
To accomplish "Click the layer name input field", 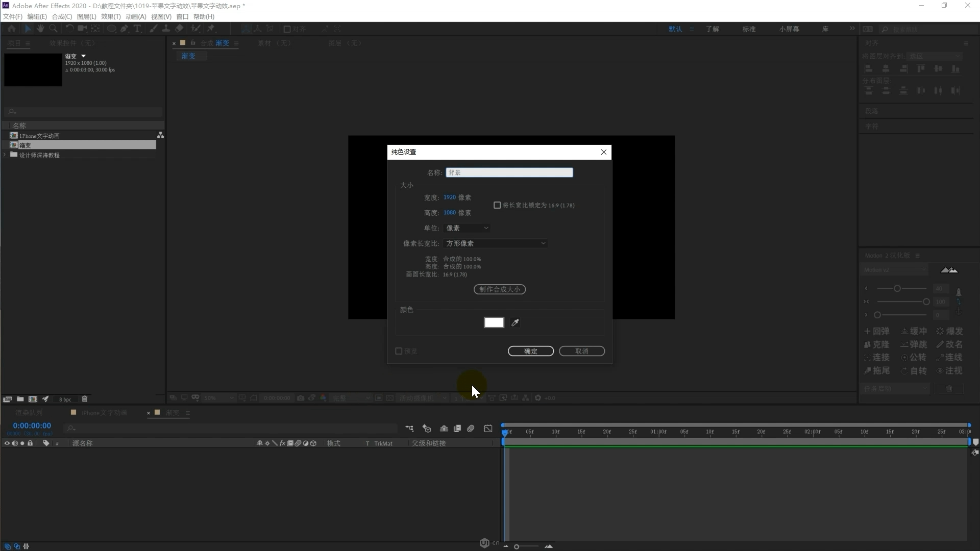I will 509,172.
